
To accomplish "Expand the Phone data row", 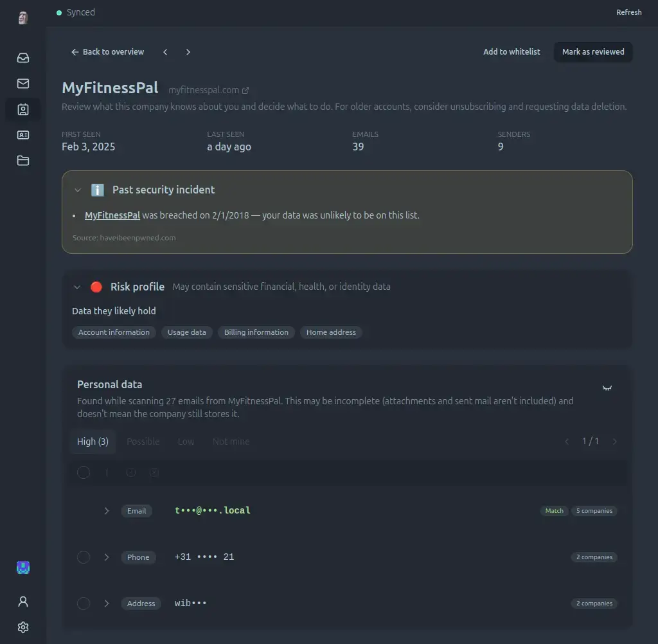I will (107, 557).
